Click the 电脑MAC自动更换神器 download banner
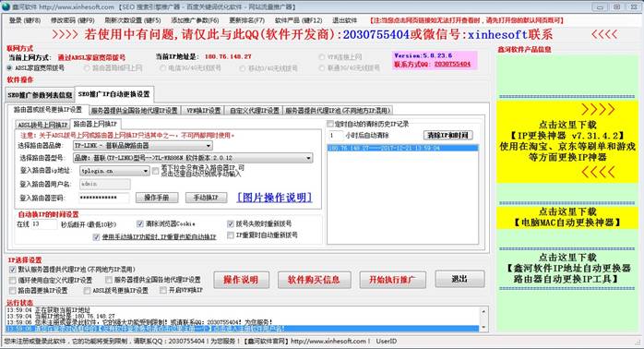This screenshot has height=349, width=644. pos(567,218)
